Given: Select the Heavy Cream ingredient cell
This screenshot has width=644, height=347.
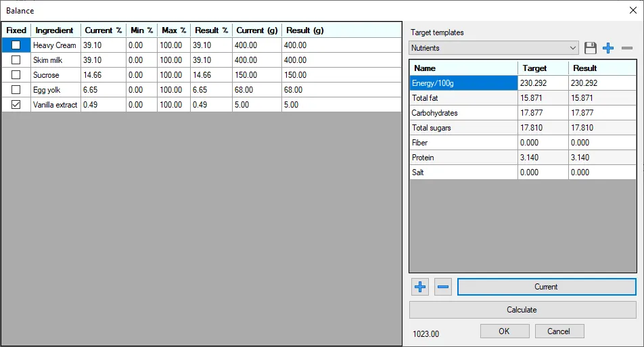Looking at the screenshot, I should (55, 45).
